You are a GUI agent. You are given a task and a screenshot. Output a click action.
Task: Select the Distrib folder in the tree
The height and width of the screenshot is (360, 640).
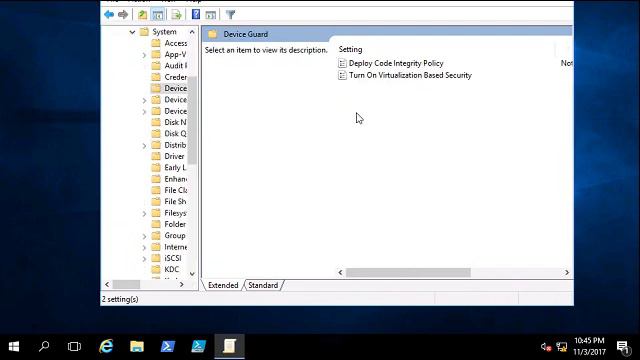click(x=175, y=145)
